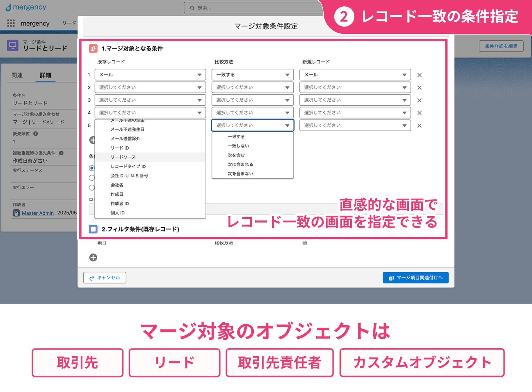
Task: Open the row 4 新規レコード dropdown
Action: pos(355,113)
